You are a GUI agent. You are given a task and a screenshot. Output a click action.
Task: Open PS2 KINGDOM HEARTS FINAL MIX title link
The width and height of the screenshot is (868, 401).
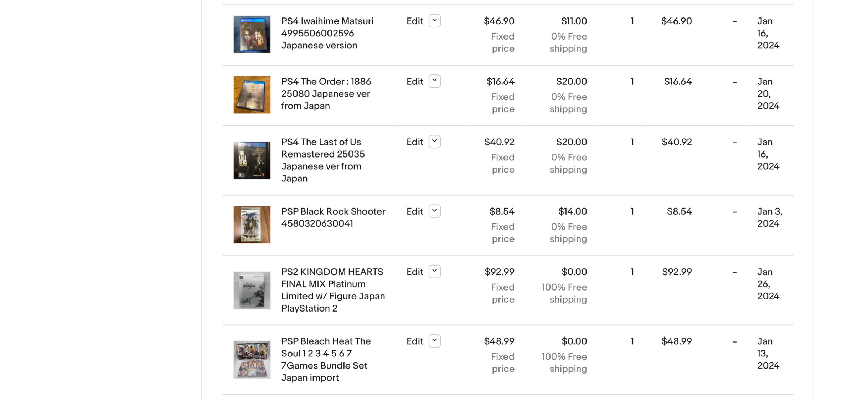coord(333,290)
